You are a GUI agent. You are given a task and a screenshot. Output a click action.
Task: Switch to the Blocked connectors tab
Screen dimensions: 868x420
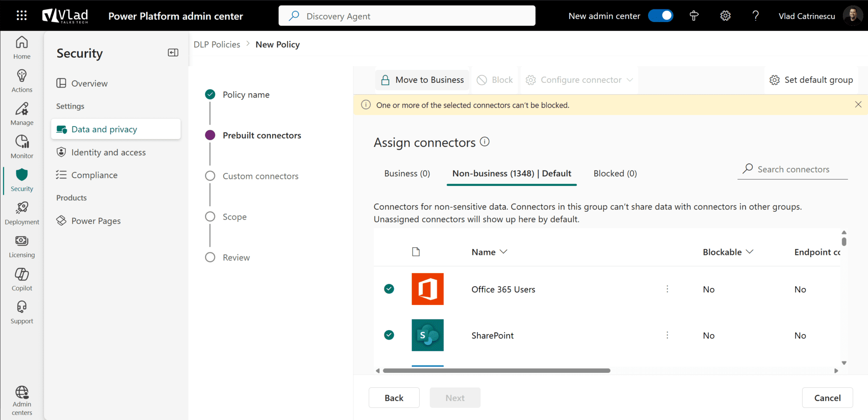(x=615, y=173)
